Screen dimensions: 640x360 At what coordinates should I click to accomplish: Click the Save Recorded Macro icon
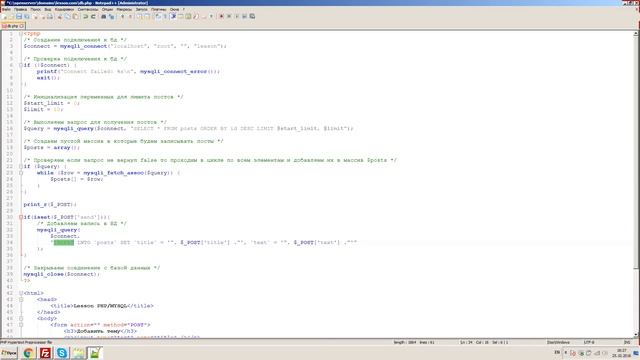tap(252, 16)
